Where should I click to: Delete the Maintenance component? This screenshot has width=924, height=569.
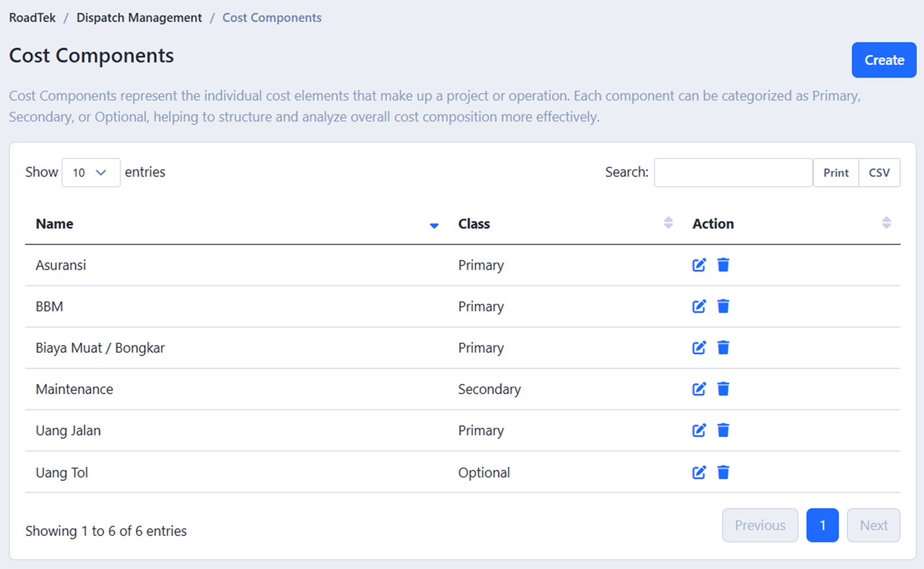click(x=723, y=389)
